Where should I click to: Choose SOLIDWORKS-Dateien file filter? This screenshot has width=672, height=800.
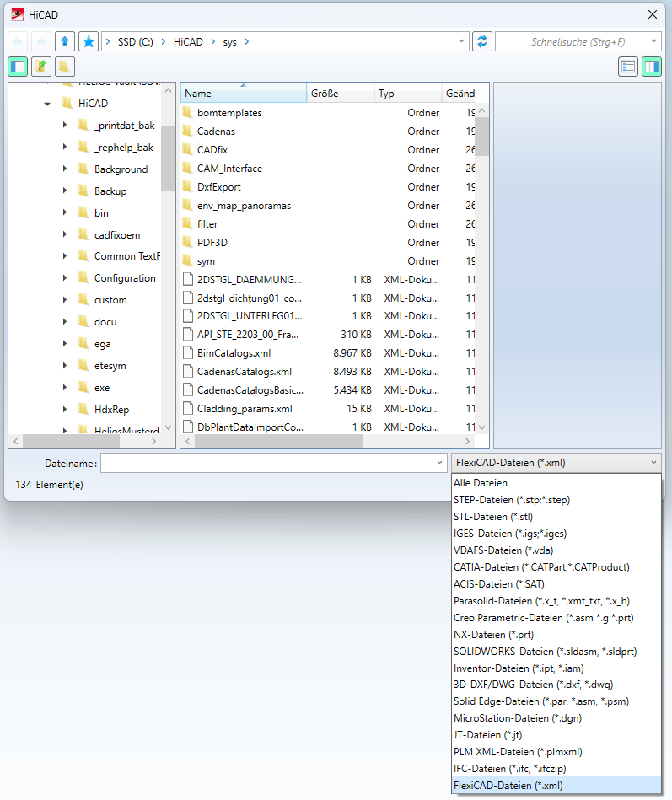pyautogui.click(x=556, y=652)
